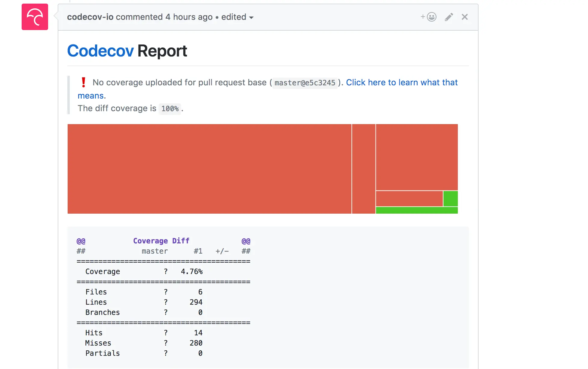This screenshot has width=588, height=369.
Task: Edit comment with the pencil icon
Action: click(449, 17)
